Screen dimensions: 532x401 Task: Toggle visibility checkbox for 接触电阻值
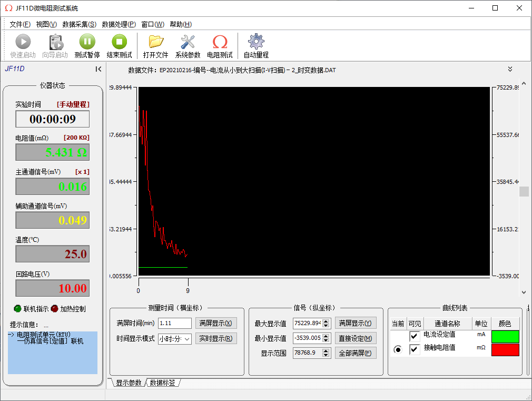point(414,349)
